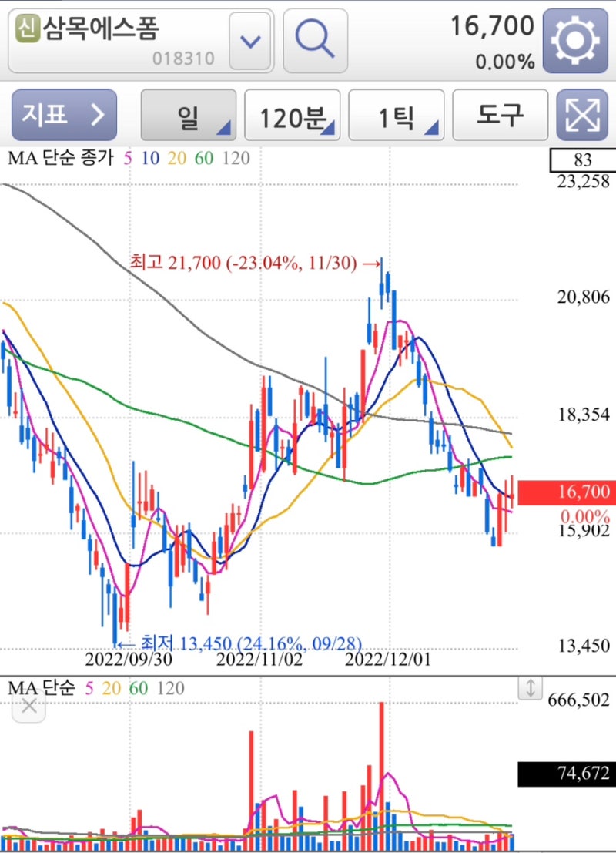This screenshot has width=616, height=853.
Task: Tap the red 16,700 current price tag
Action: [567, 492]
